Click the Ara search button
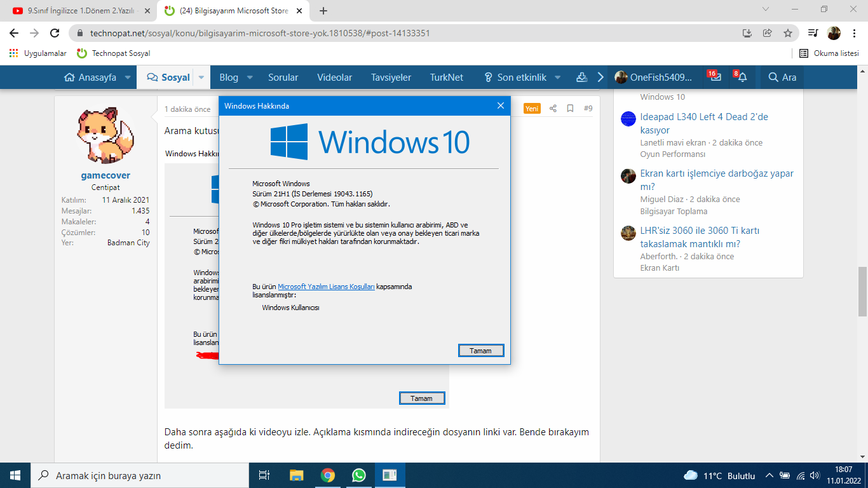Viewport: 868px width, 488px height. tap(782, 78)
